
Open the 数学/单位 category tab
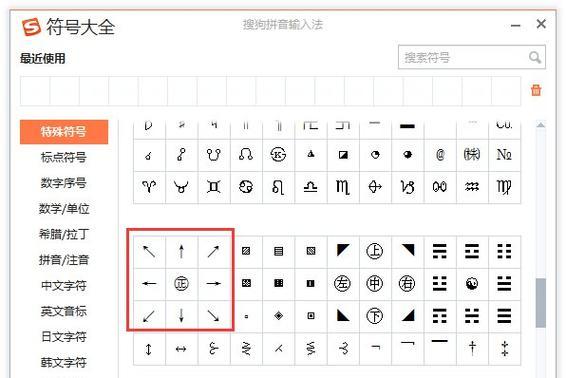click(x=64, y=209)
